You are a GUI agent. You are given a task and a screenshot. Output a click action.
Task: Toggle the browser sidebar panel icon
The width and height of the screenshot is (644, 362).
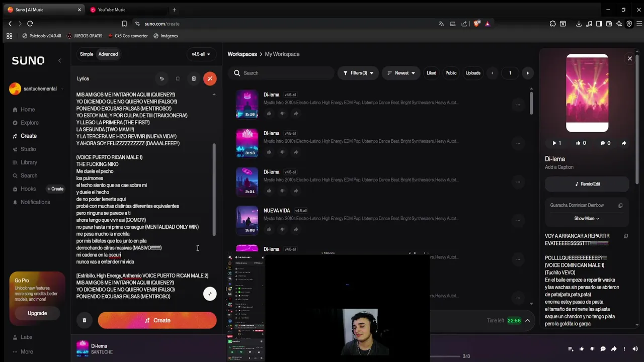click(x=599, y=24)
